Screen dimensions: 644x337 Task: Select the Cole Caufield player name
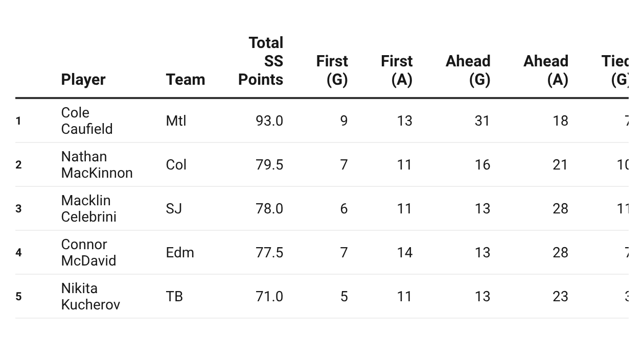point(86,121)
